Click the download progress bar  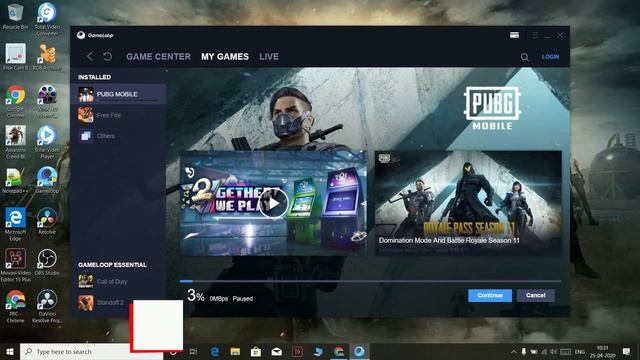point(370,281)
